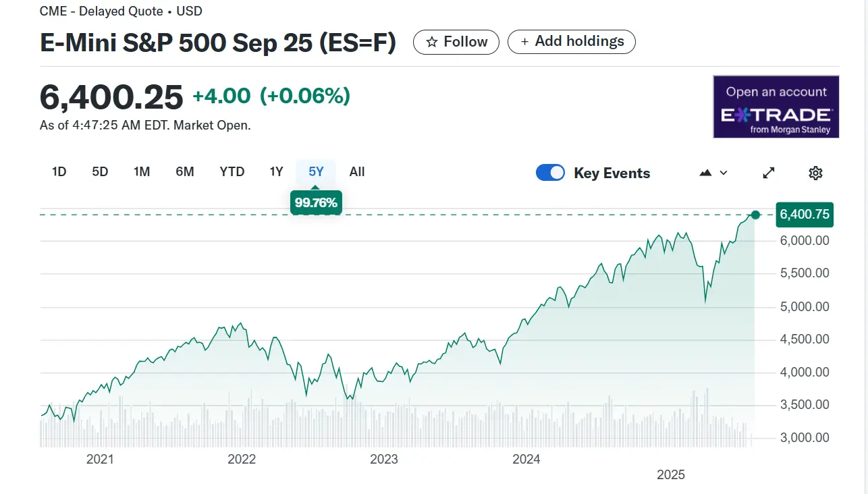Viewport: 868px width, 494px height.
Task: Switch chart to 6M range
Action: (185, 172)
